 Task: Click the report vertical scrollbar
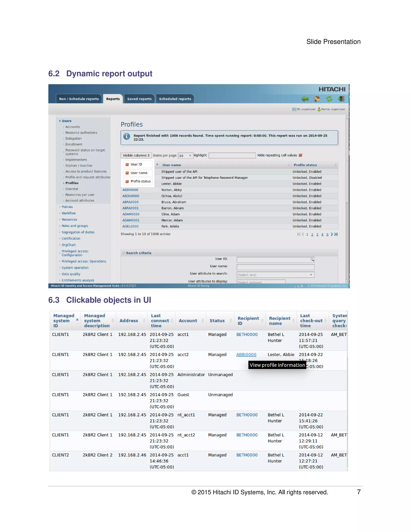[347, 161]
